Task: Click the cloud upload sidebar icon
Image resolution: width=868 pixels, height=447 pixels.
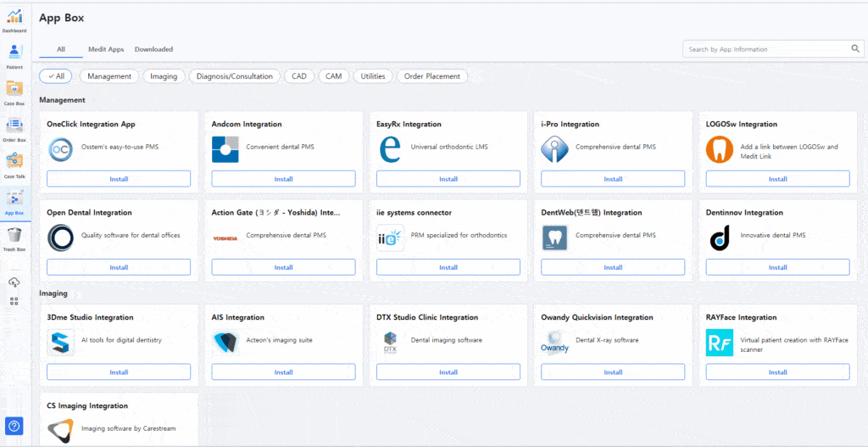Action: tap(14, 282)
